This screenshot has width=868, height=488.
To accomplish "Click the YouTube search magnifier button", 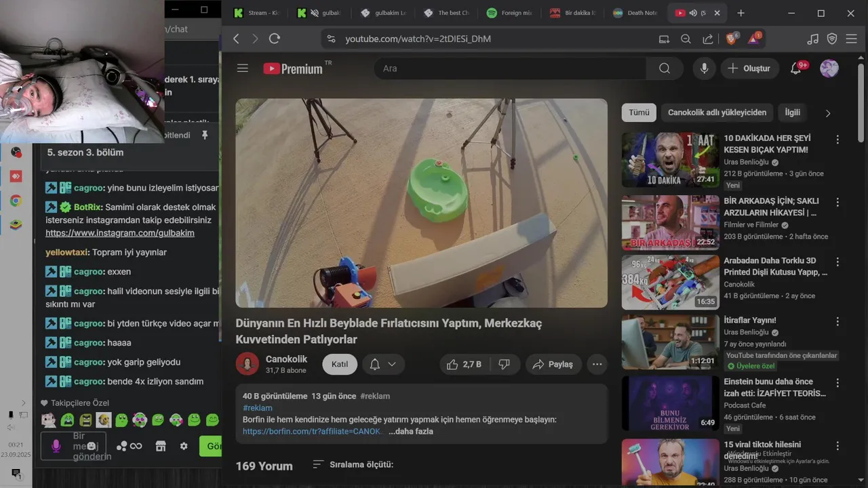I will (x=665, y=68).
